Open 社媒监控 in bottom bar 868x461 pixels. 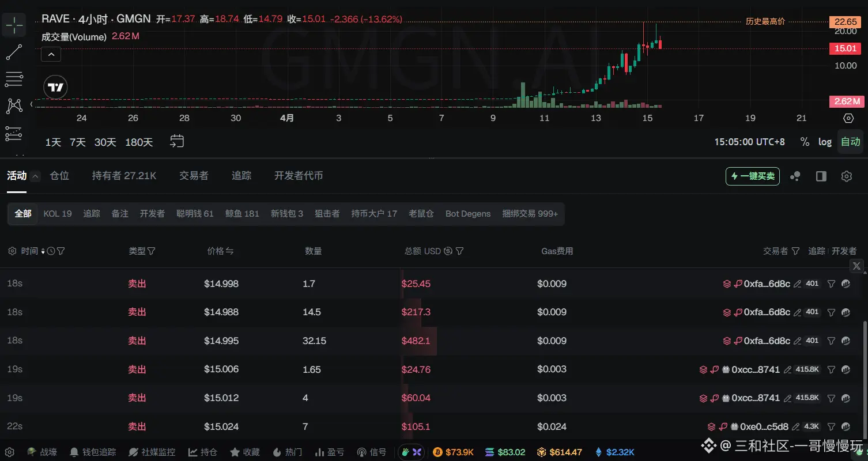pos(152,452)
